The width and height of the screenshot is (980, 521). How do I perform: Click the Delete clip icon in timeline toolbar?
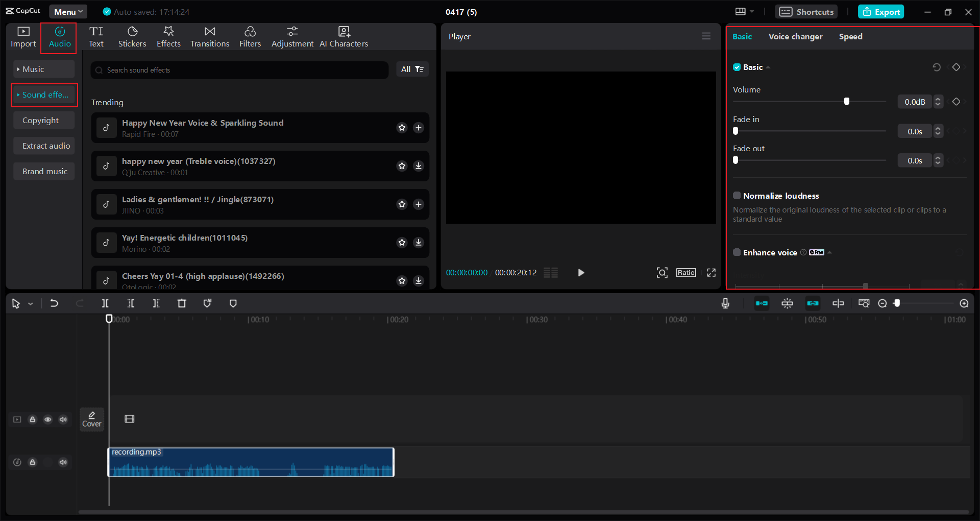click(182, 303)
